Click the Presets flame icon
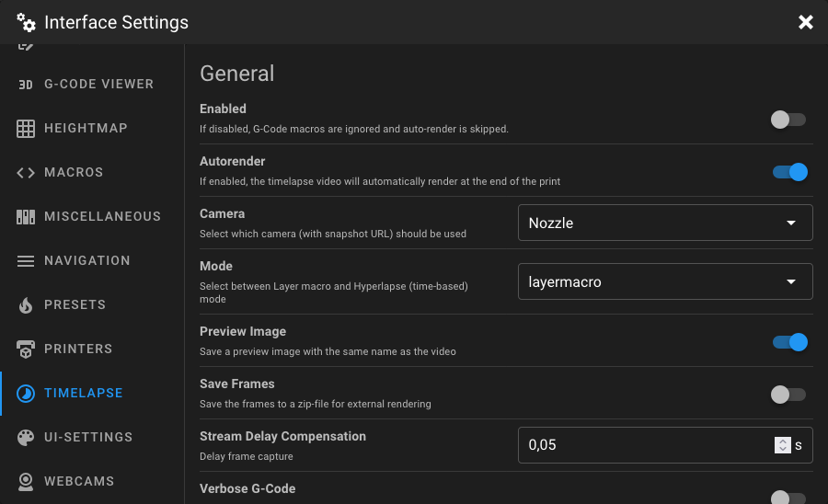 pyautogui.click(x=26, y=305)
